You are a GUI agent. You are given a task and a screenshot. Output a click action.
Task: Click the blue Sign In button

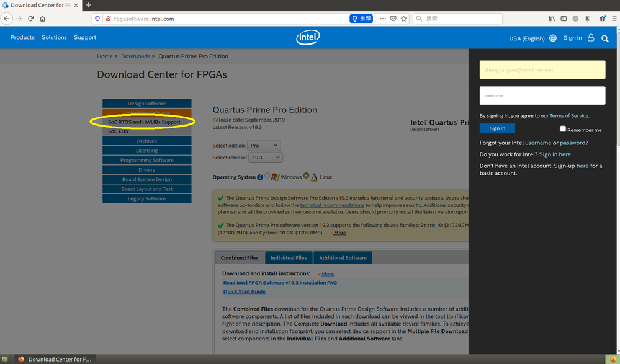pyautogui.click(x=497, y=128)
